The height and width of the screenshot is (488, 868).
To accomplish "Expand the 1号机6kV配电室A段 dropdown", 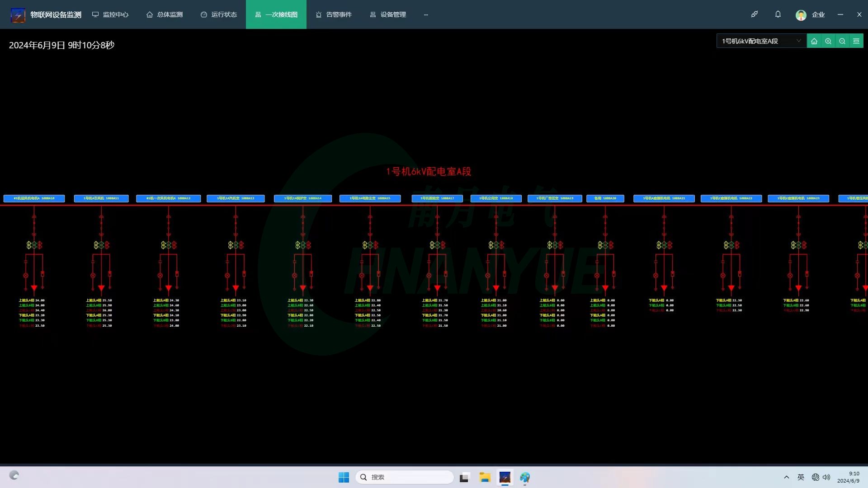I will [x=762, y=41].
